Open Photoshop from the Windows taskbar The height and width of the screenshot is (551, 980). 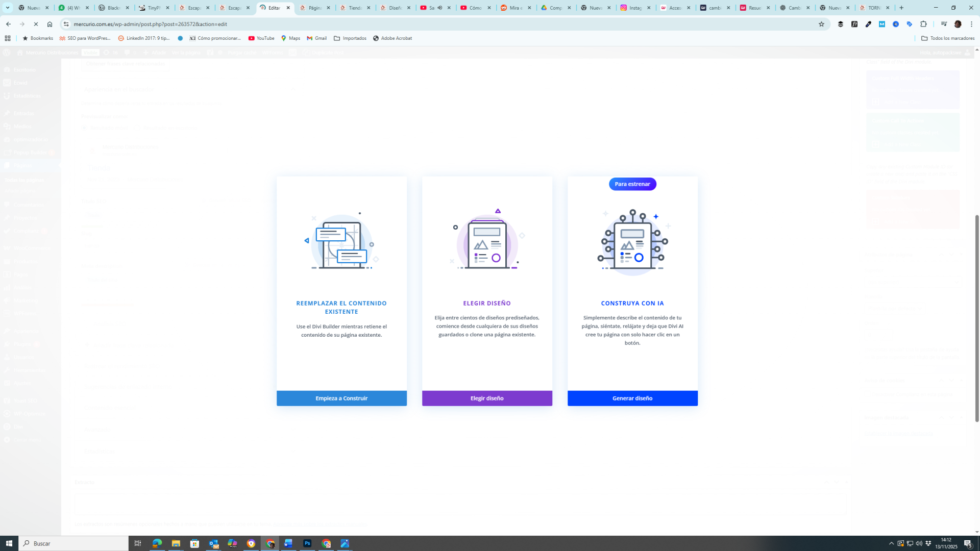coord(307,543)
